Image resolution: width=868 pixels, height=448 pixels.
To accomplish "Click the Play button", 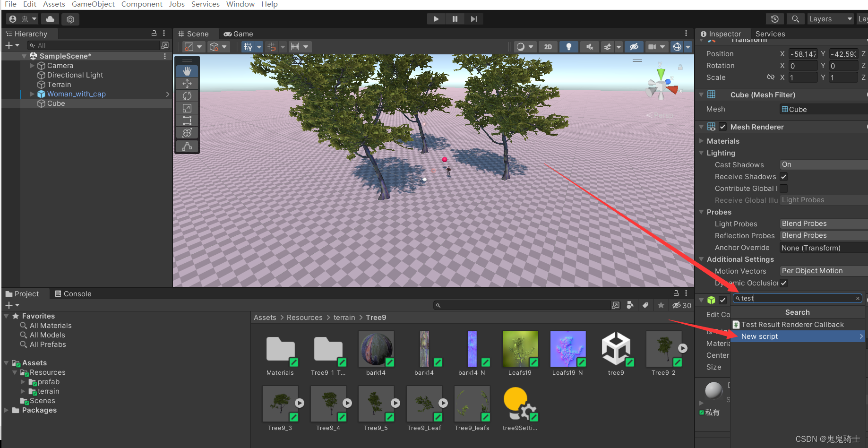I will (x=436, y=19).
